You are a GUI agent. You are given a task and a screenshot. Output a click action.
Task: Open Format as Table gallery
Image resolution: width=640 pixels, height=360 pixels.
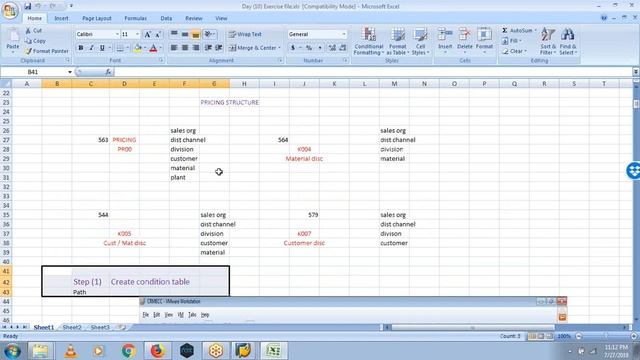click(397, 41)
